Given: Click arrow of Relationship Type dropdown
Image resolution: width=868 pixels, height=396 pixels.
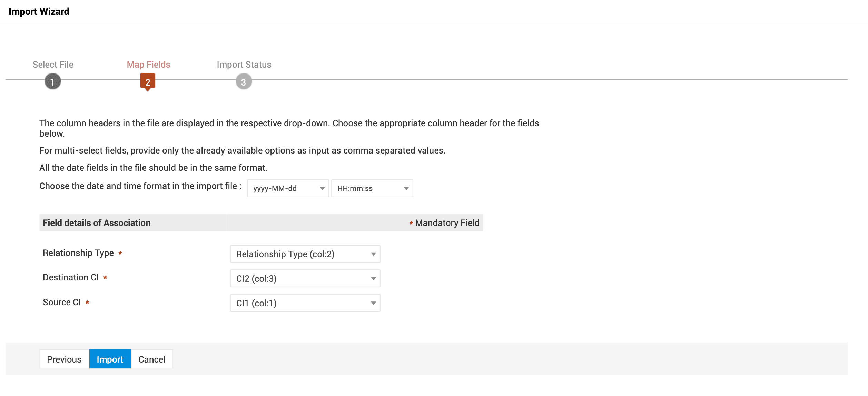Looking at the screenshot, I should [x=373, y=254].
